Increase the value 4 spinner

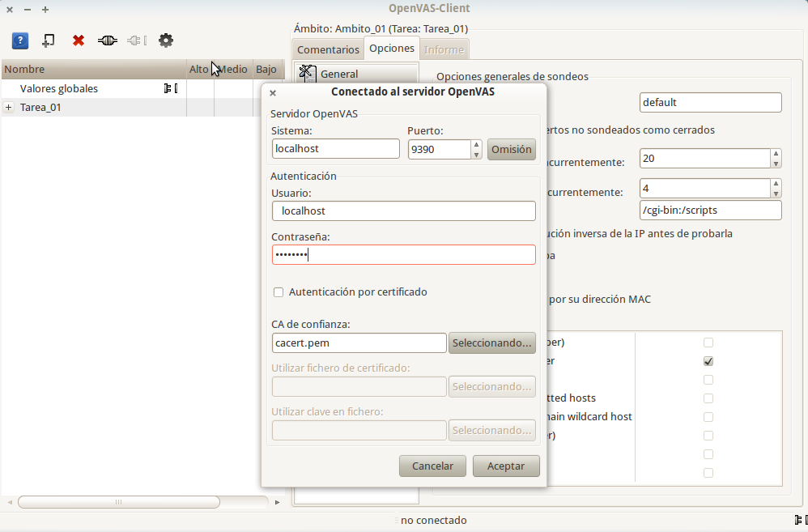point(776,184)
